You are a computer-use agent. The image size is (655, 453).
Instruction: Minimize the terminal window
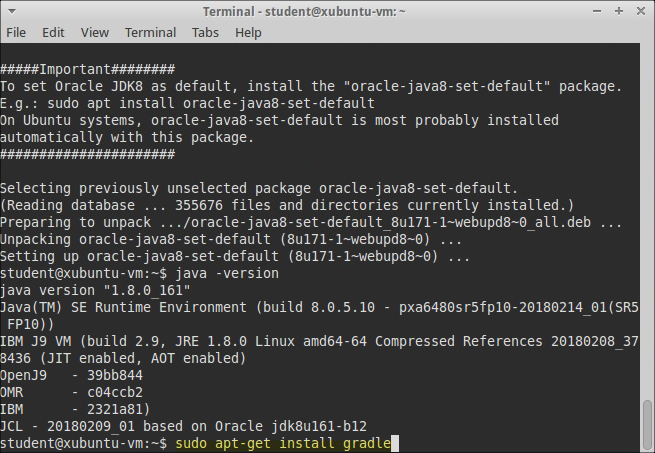pyautogui.click(x=597, y=11)
